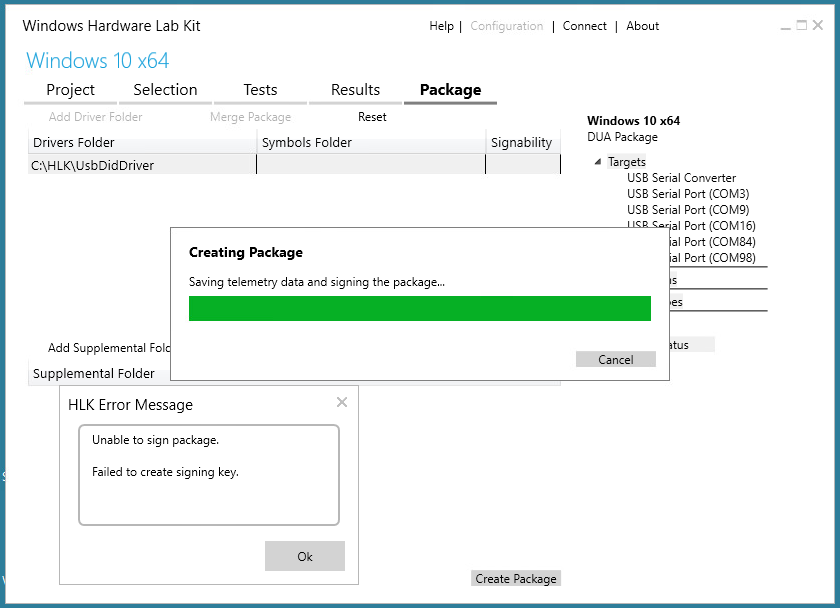Click the Create Package button
This screenshot has height=608, width=840.
[x=515, y=577]
